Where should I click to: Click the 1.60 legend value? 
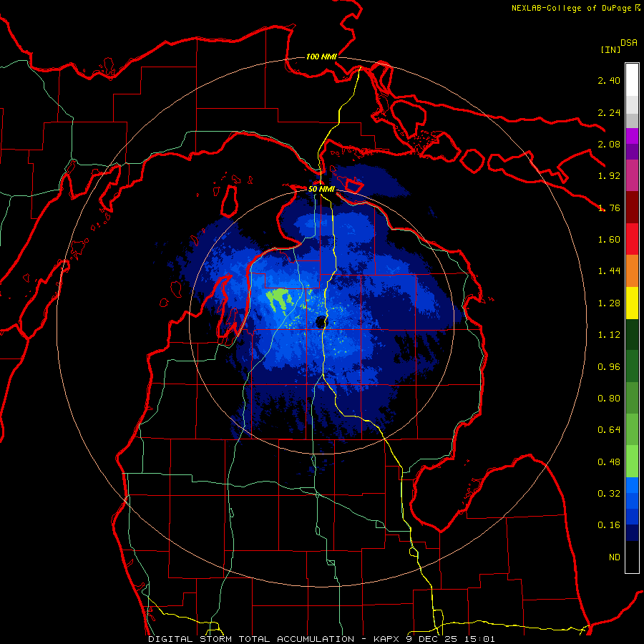tap(609, 240)
